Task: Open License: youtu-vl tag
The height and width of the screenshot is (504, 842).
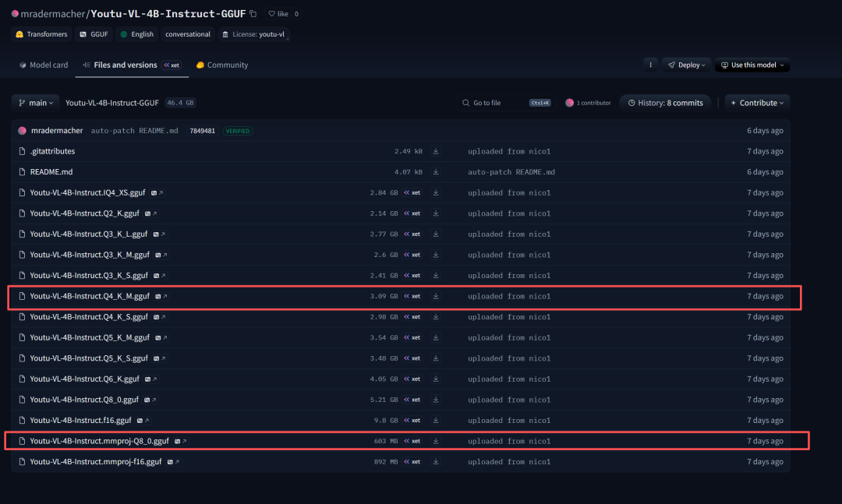Action: pyautogui.click(x=253, y=34)
